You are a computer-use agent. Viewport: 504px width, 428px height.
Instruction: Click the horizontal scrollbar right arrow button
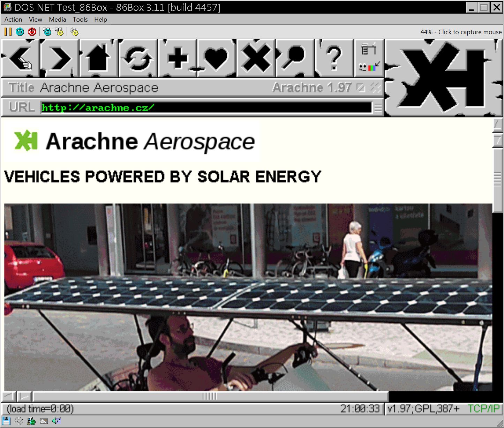25,397
